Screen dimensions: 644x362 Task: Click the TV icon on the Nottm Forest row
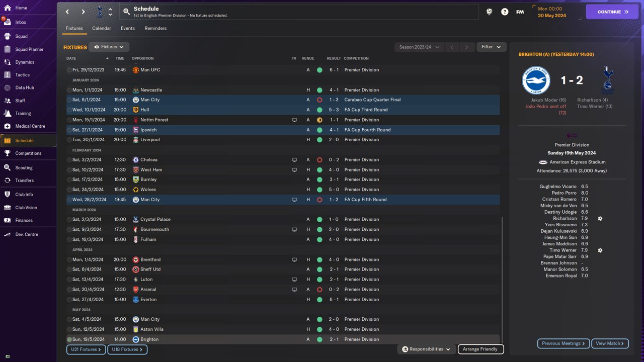point(294,120)
